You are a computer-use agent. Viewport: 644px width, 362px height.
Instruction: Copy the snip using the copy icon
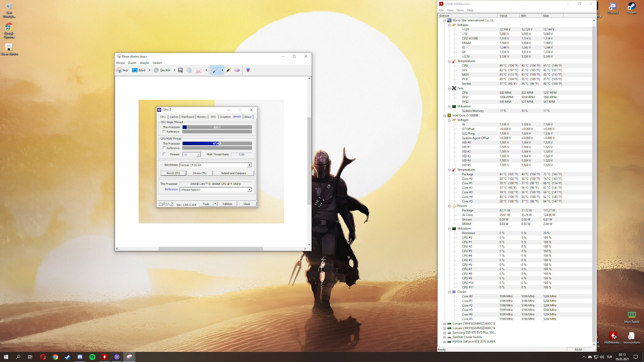(x=189, y=70)
